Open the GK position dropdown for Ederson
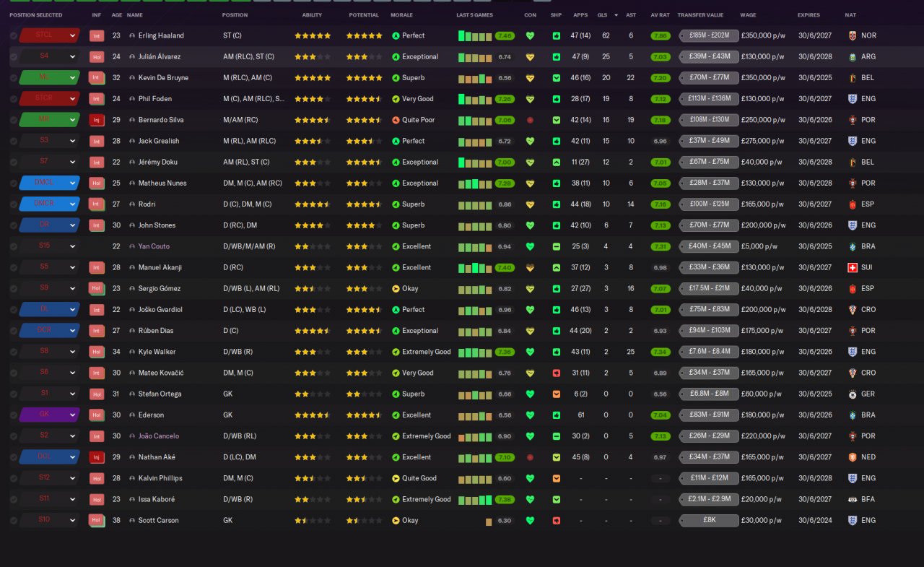The image size is (924, 567). tap(49, 415)
